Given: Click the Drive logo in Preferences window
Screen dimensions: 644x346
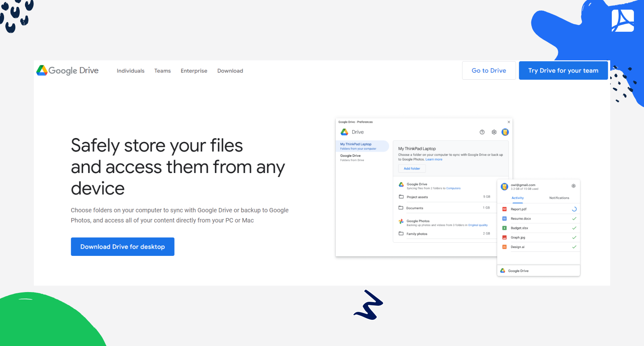Looking at the screenshot, I should click(x=345, y=132).
